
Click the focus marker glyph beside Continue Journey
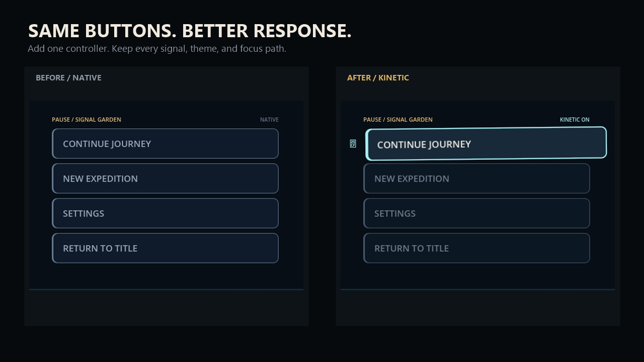click(353, 144)
